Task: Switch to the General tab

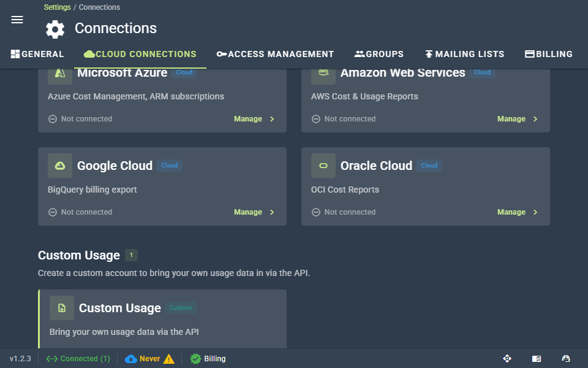Action: point(37,54)
